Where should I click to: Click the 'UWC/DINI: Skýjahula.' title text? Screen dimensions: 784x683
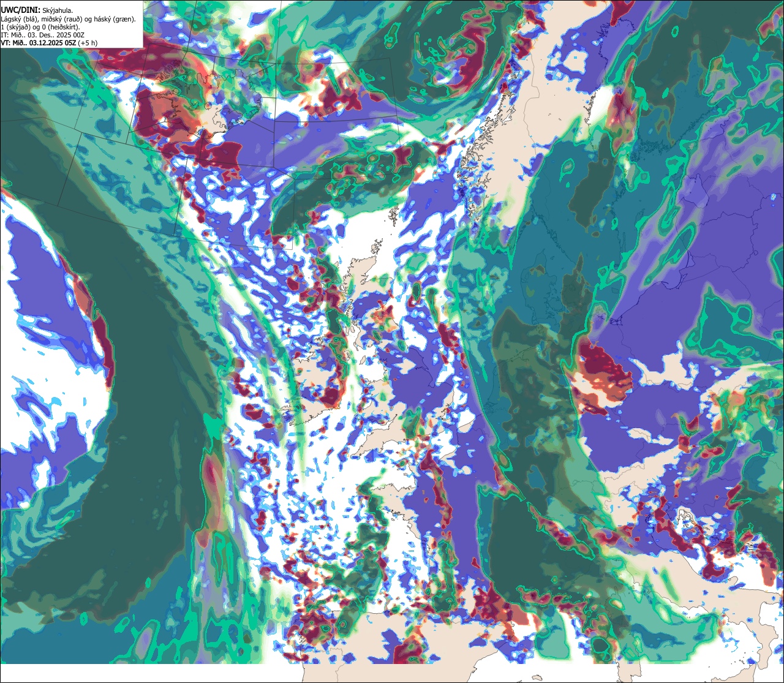37,10
